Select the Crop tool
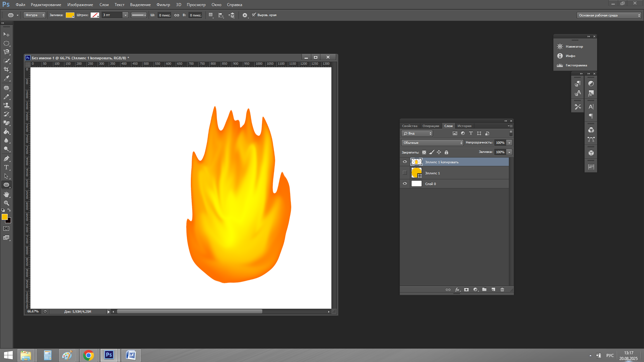 click(6, 69)
